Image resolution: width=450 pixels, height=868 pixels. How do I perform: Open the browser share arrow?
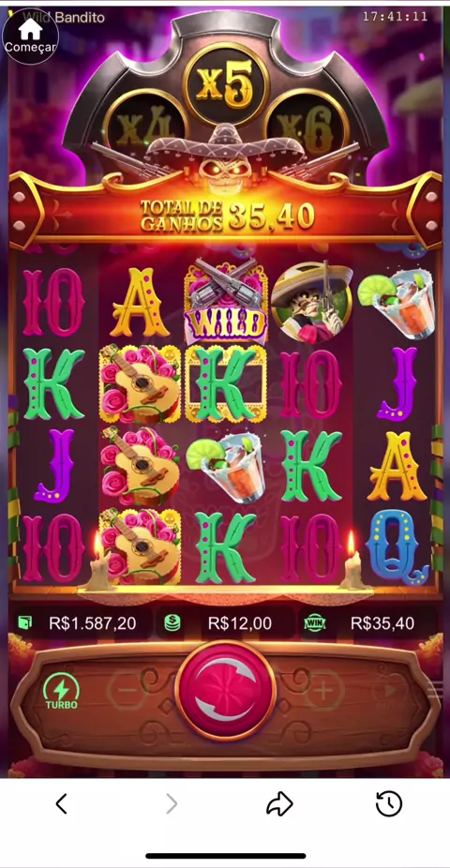[x=280, y=803]
